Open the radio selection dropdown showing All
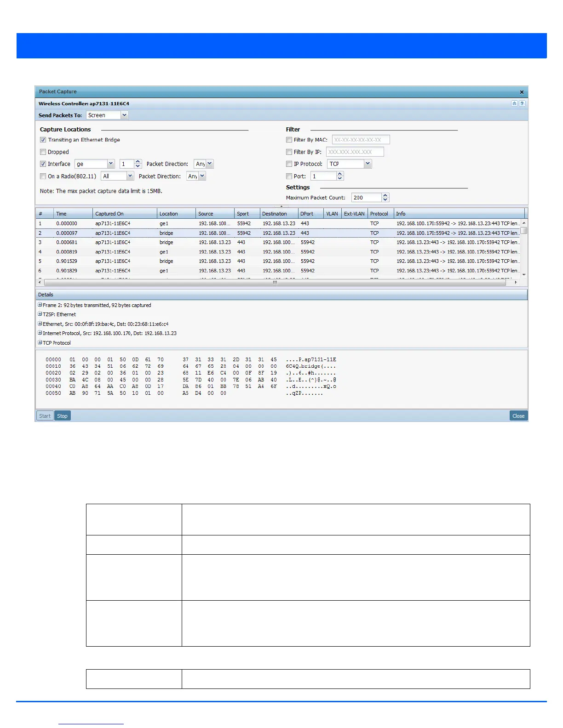This screenshot has height=728, width=563. (130, 176)
